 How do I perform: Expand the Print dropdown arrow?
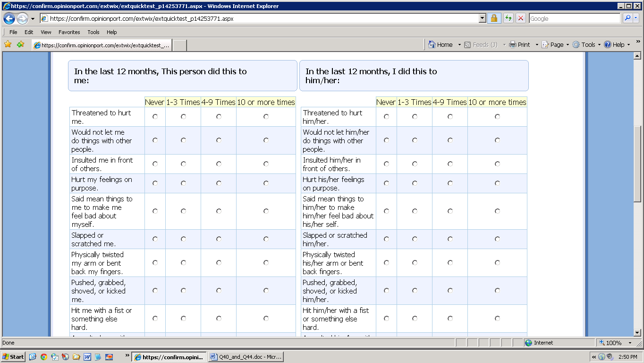536,45
